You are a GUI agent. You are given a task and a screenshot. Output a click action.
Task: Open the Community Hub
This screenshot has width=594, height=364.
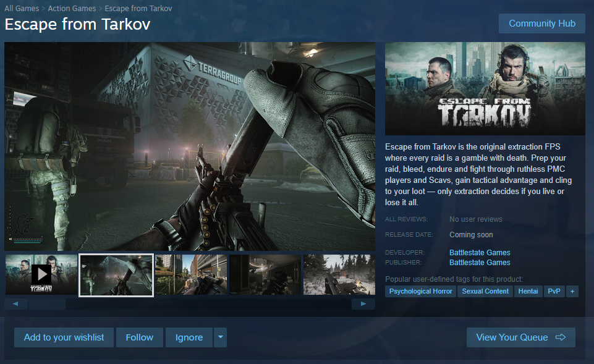[541, 23]
